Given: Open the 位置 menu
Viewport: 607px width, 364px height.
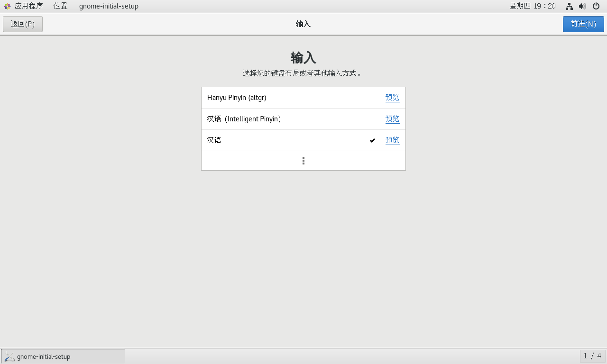Looking at the screenshot, I should [x=60, y=6].
